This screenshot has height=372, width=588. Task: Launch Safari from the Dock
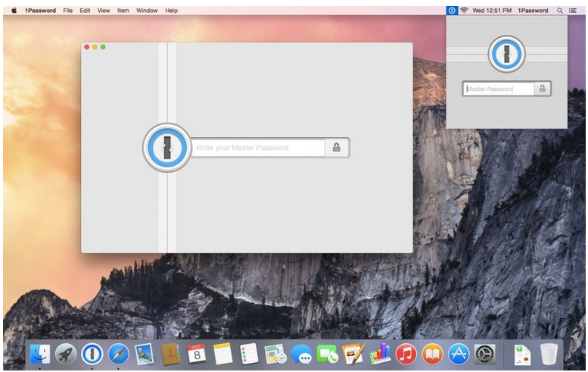[x=119, y=354]
